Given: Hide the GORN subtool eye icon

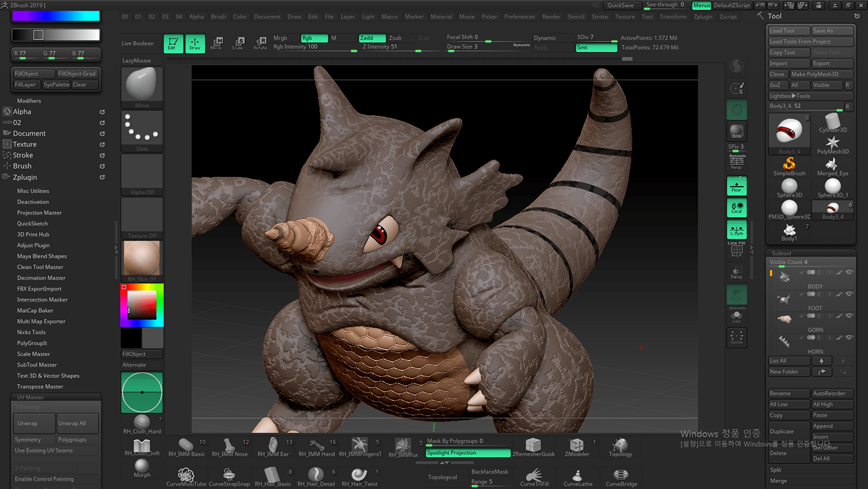Looking at the screenshot, I should pos(849,315).
